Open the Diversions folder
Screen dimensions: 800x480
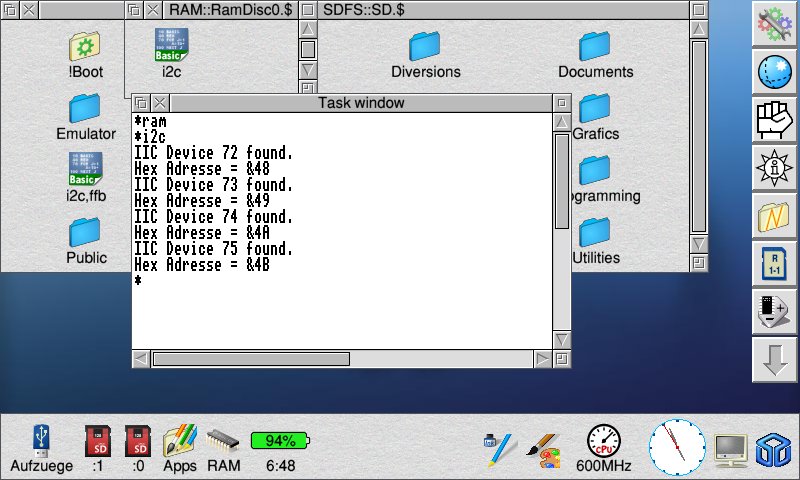tap(425, 46)
